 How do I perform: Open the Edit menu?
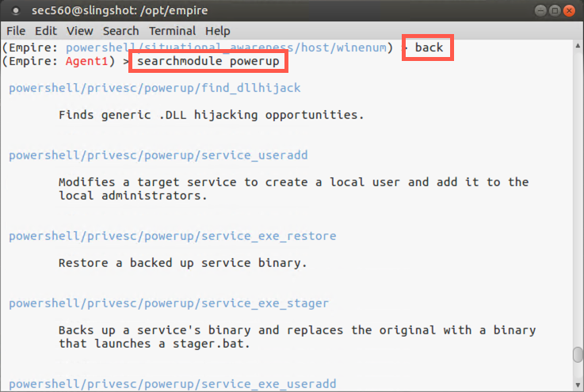(46, 31)
